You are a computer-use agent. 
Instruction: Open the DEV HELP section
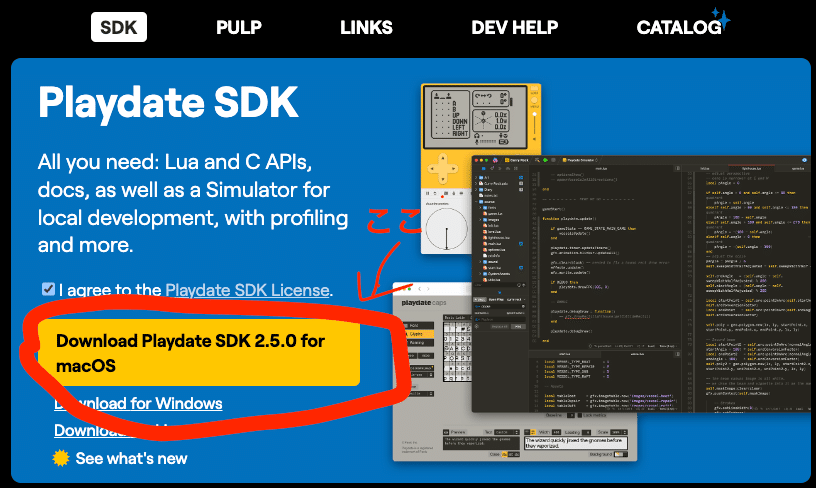515,27
